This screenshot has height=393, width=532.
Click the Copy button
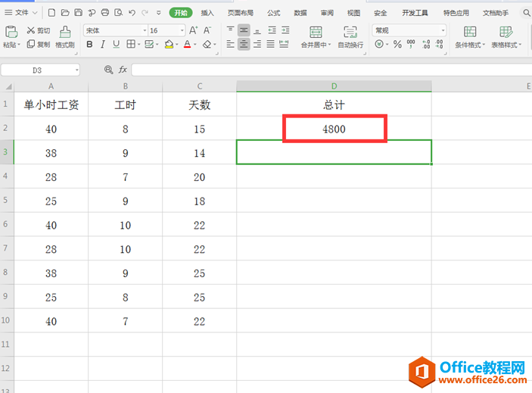point(39,44)
